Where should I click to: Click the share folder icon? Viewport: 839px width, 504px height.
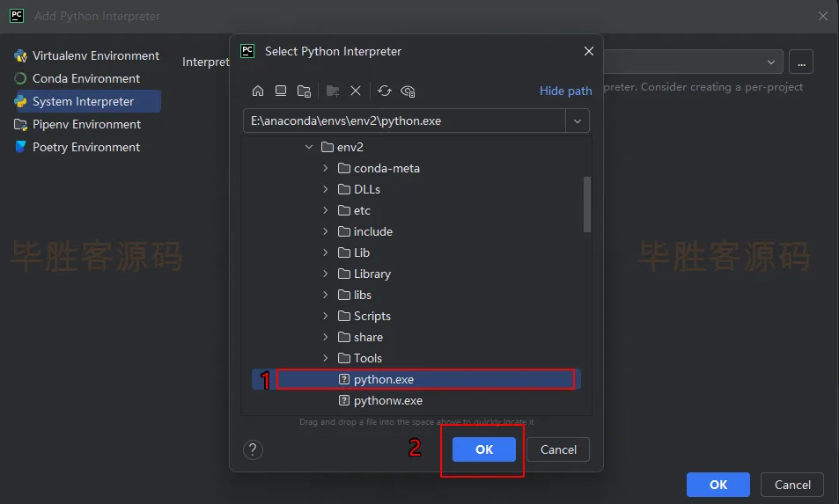tap(344, 337)
